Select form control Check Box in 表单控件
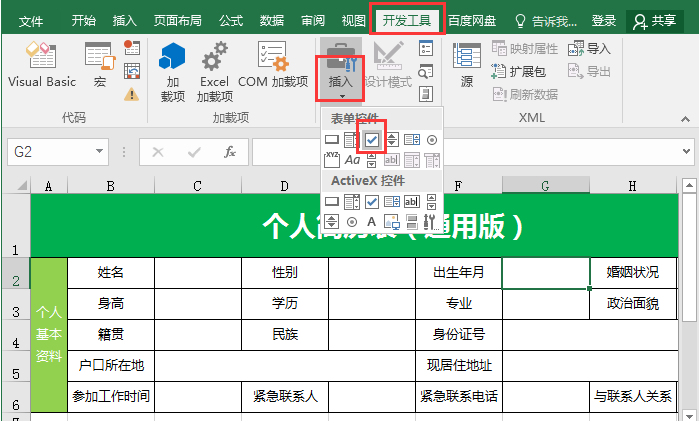This screenshot has height=421, width=699. click(x=371, y=140)
